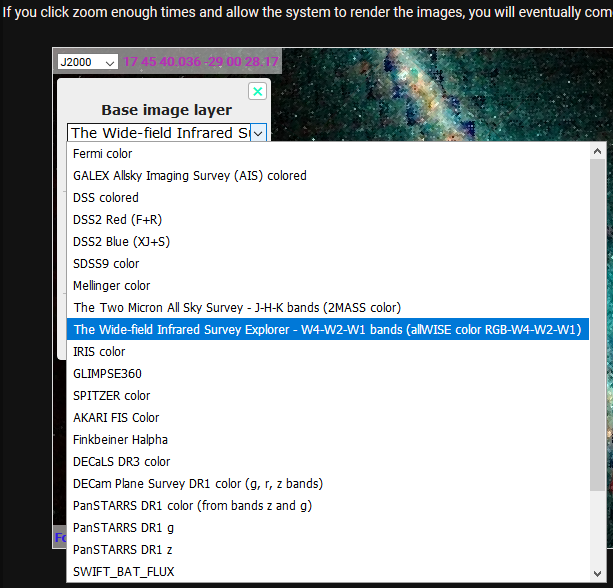
Task: Pick DSS2 Blue (XJ+S) survey
Action: pos(121,242)
